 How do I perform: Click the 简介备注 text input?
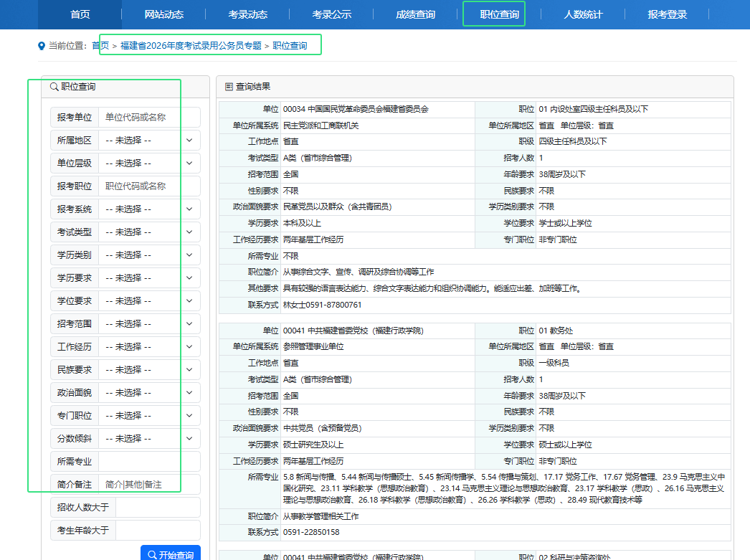pos(148,485)
